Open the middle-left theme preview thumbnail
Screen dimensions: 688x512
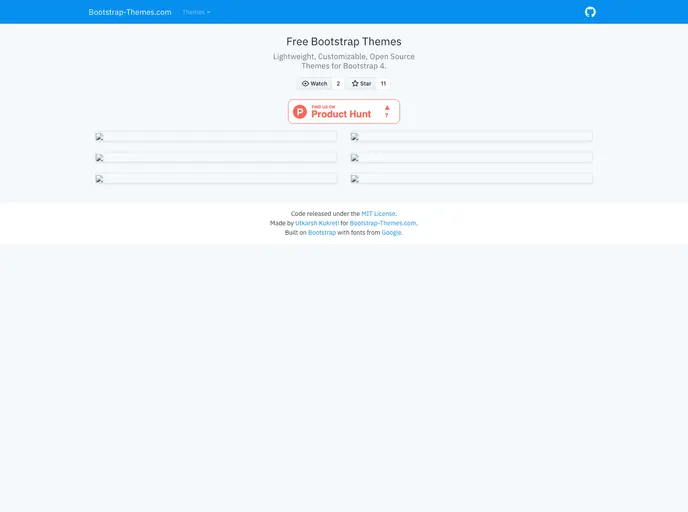click(216, 158)
